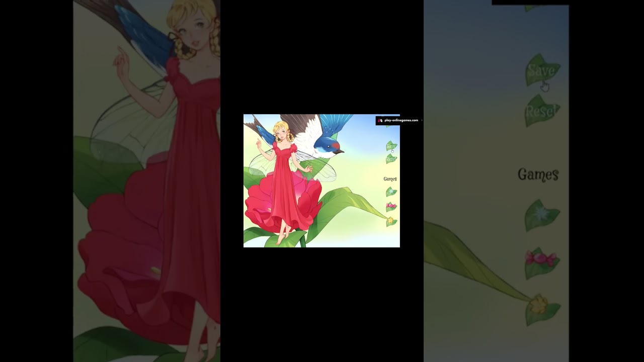Open the yellow flower leaf game icon
This screenshot has height=362, width=644.
391,221
